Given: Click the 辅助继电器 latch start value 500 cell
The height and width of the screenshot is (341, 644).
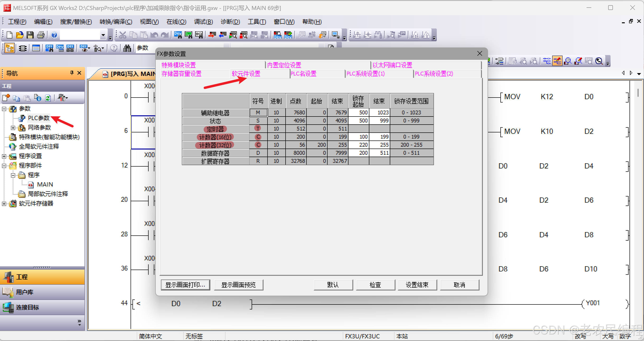Looking at the screenshot, I should tap(359, 112).
